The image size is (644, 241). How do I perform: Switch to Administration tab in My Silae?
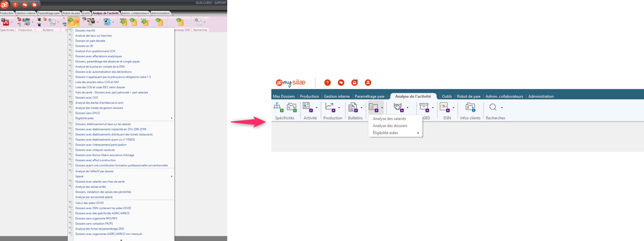pyautogui.click(x=541, y=96)
